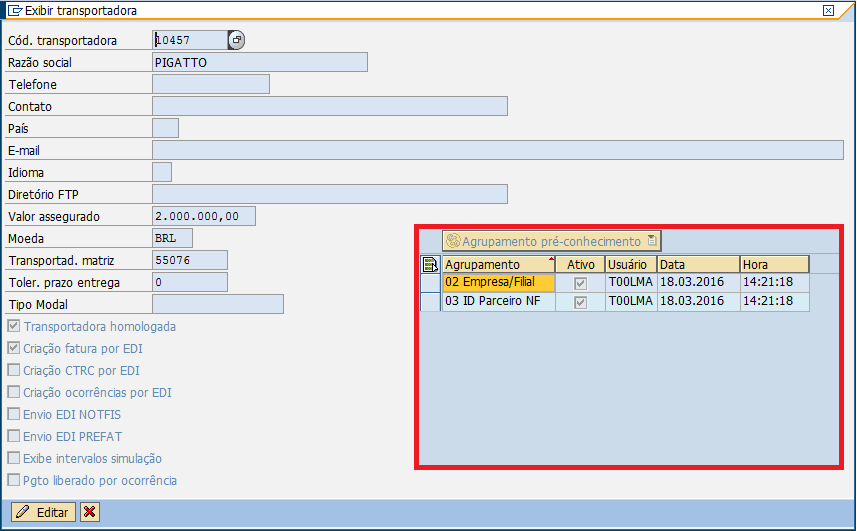Toggle Transportadora homologada checkbox
Viewport: 857px width, 531px height.
tap(14, 327)
